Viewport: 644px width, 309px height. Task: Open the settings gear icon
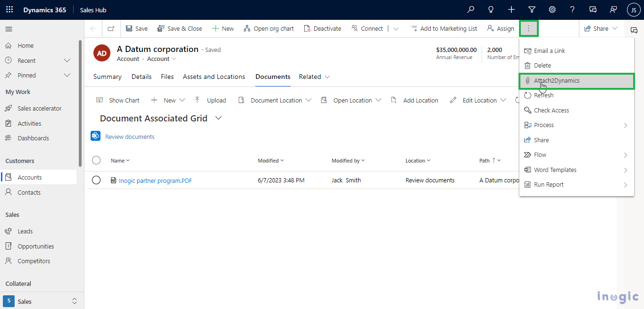(x=552, y=9)
